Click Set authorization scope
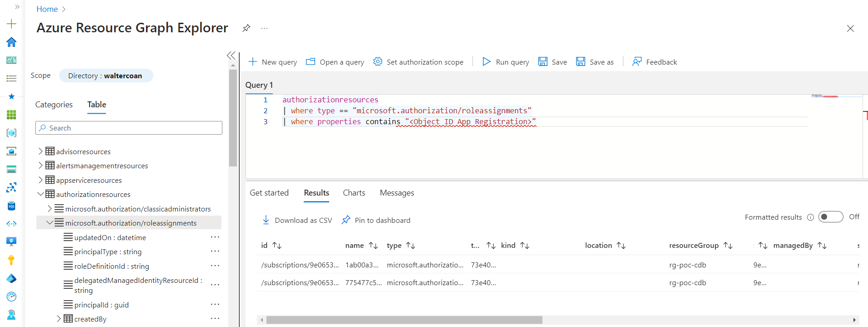 (x=418, y=62)
